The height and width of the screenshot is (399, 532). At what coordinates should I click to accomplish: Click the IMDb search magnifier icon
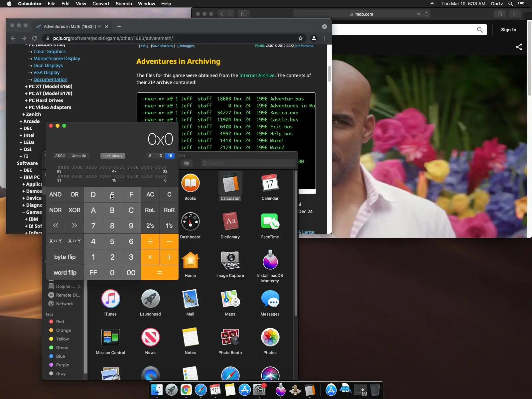coord(480,30)
